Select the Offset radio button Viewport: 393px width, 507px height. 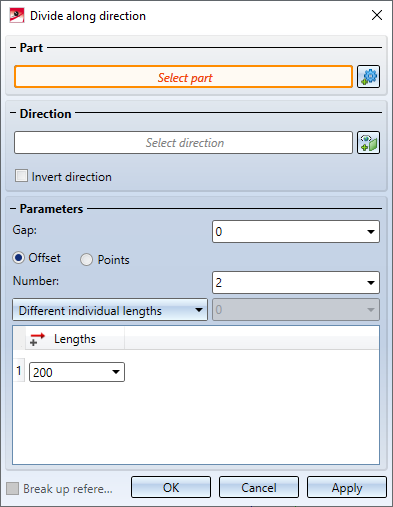(x=19, y=258)
